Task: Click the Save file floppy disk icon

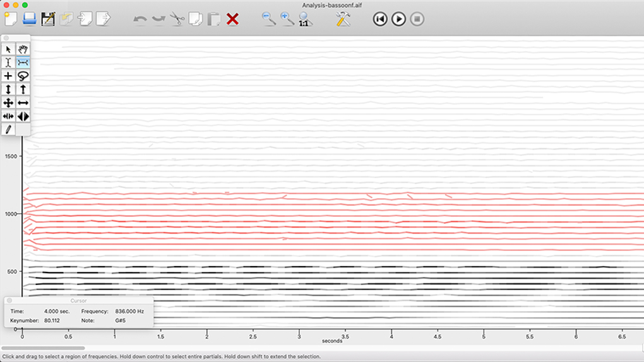Action: (48, 19)
